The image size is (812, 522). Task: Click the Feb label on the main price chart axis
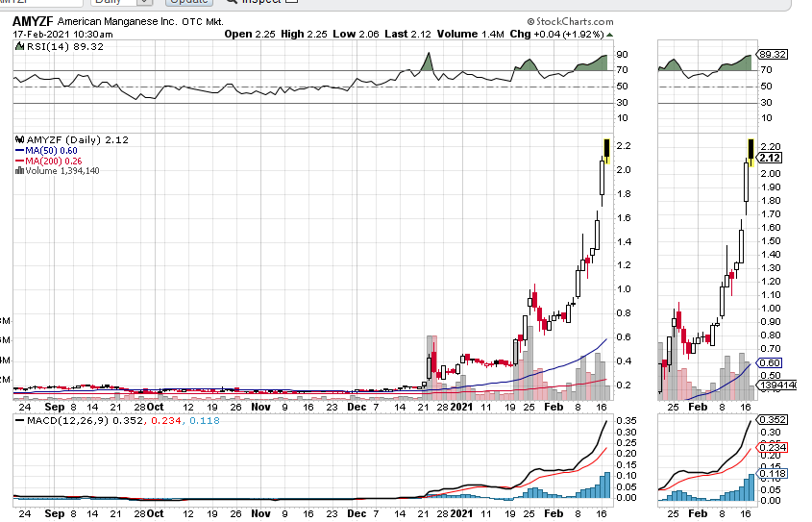554,407
